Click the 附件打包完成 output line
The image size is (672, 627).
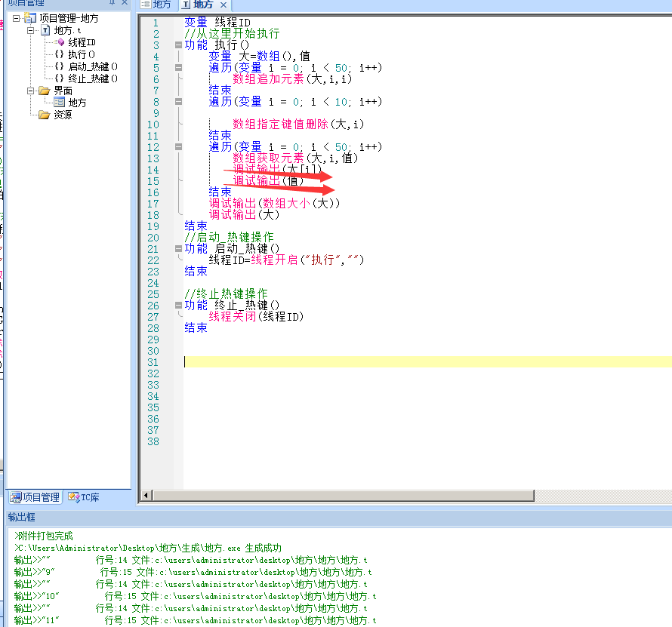44,536
